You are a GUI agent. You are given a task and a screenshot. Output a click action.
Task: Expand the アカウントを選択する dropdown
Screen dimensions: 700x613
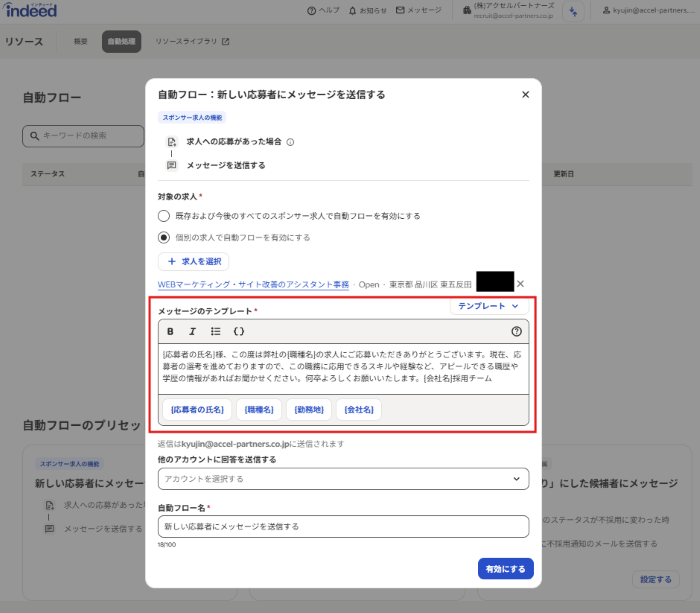coord(343,479)
